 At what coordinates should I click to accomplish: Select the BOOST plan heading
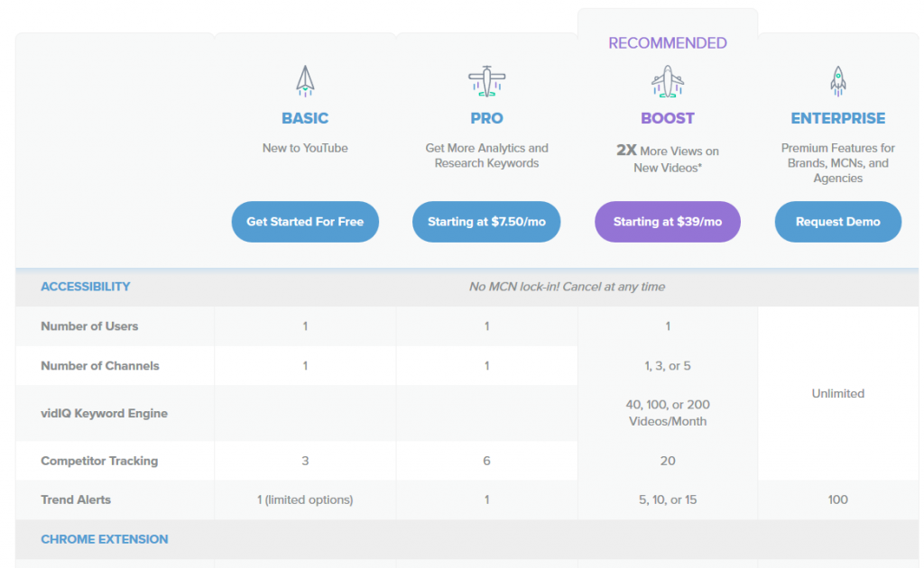(x=668, y=118)
